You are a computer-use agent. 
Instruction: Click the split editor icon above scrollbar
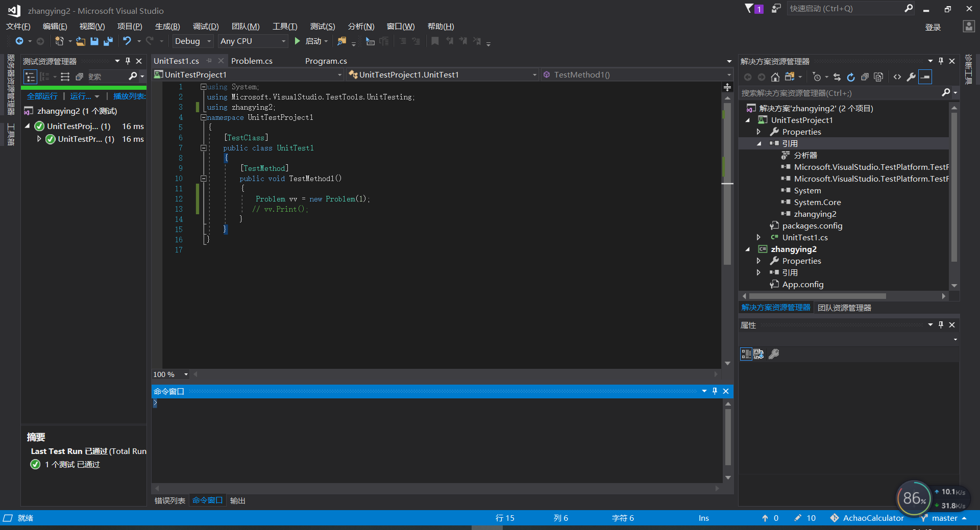tap(727, 88)
